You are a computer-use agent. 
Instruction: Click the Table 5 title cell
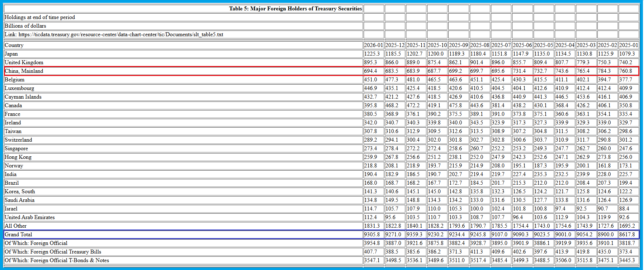point(295,9)
